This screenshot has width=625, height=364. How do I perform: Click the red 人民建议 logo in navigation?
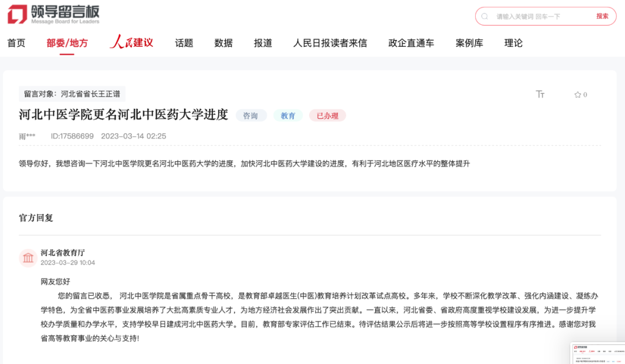(x=131, y=43)
